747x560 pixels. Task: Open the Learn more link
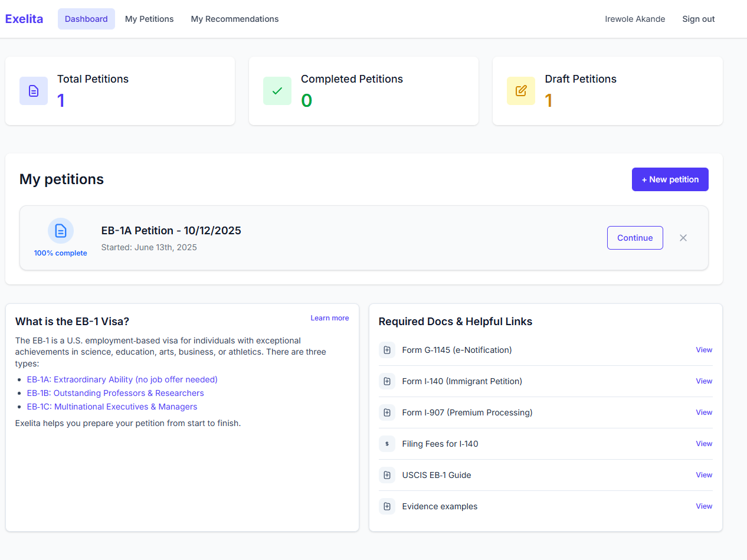tap(329, 317)
